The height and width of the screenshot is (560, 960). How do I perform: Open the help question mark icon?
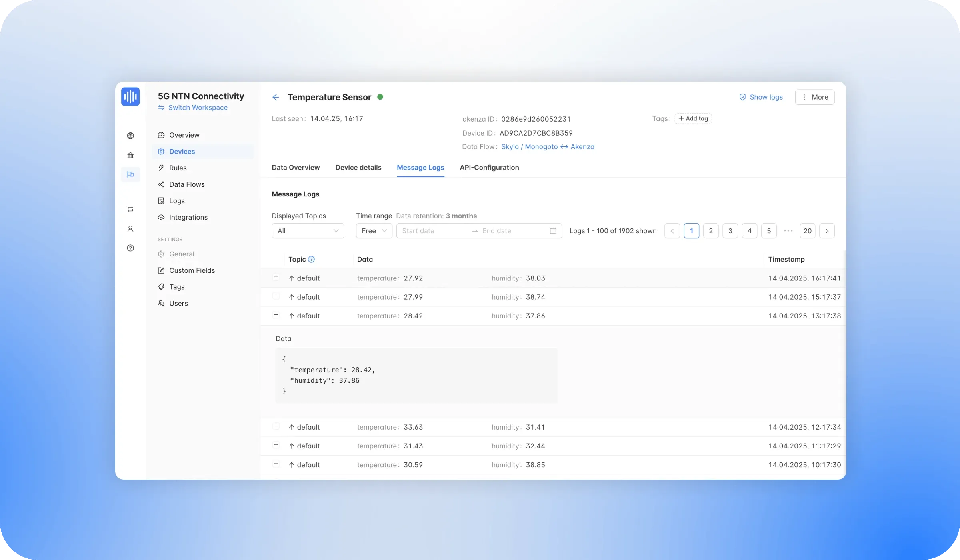(130, 248)
